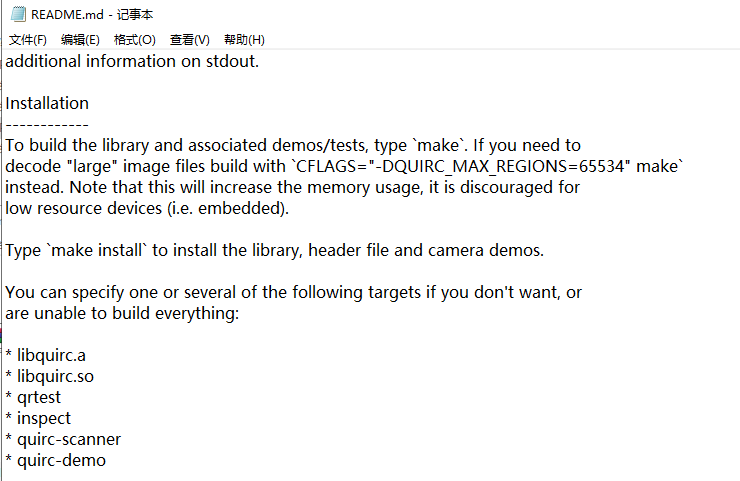The height and width of the screenshot is (481, 740).
Task: Open the 文件(F) menu
Action: [28, 40]
